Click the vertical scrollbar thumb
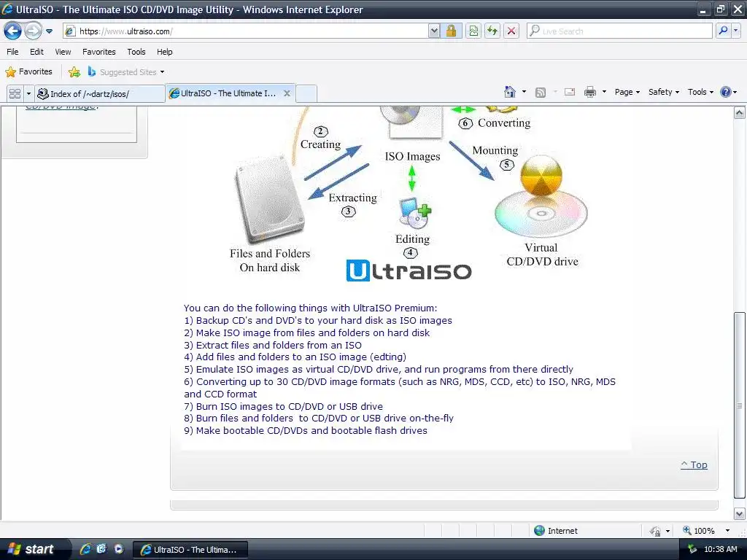747x560 pixels. pos(740,405)
